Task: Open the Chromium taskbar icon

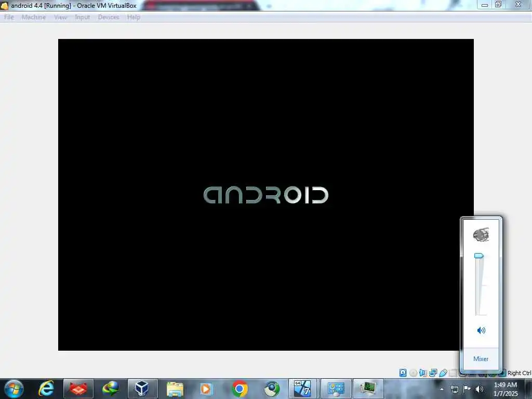Action: click(x=272, y=389)
